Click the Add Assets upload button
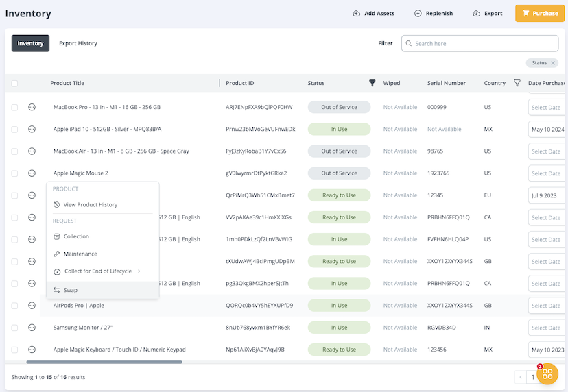 [374, 13]
